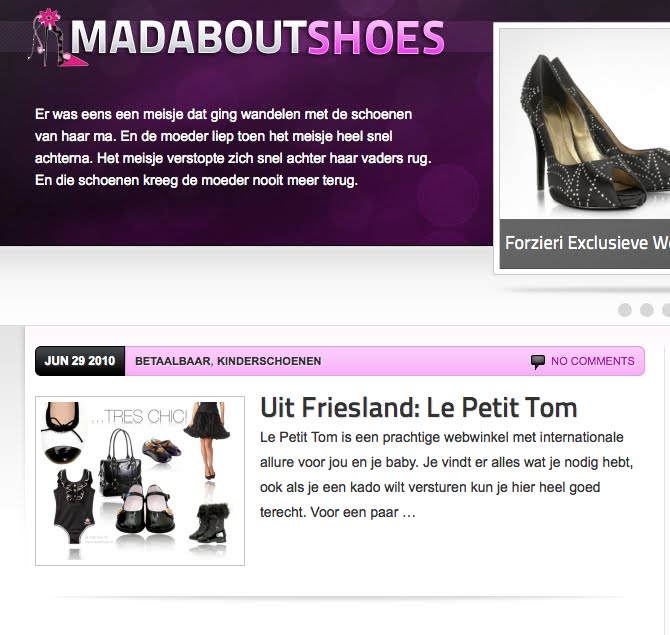Click the TRES CHIC! text in thumbnail
The height and width of the screenshot is (635, 670).
pyautogui.click(x=139, y=416)
